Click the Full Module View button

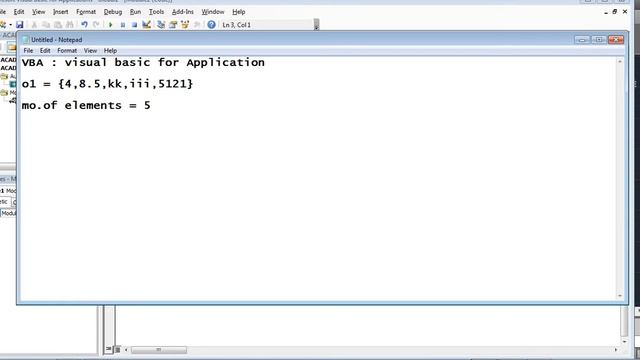pyautogui.click(x=118, y=349)
